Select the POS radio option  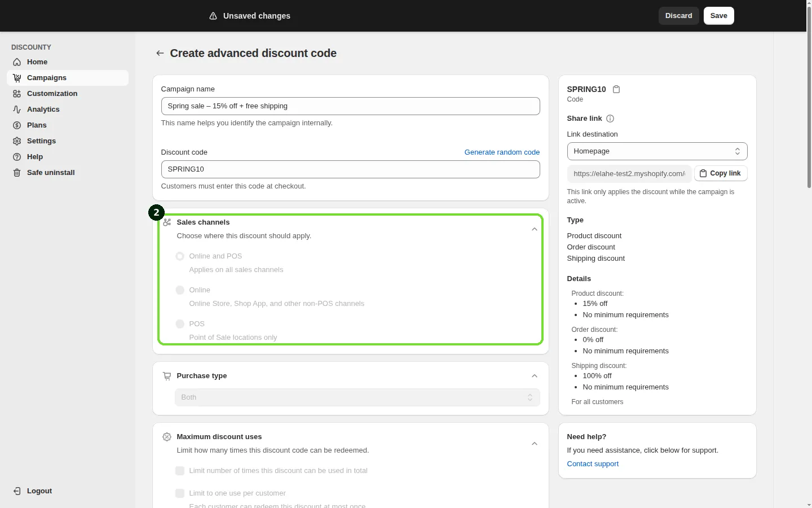180,324
